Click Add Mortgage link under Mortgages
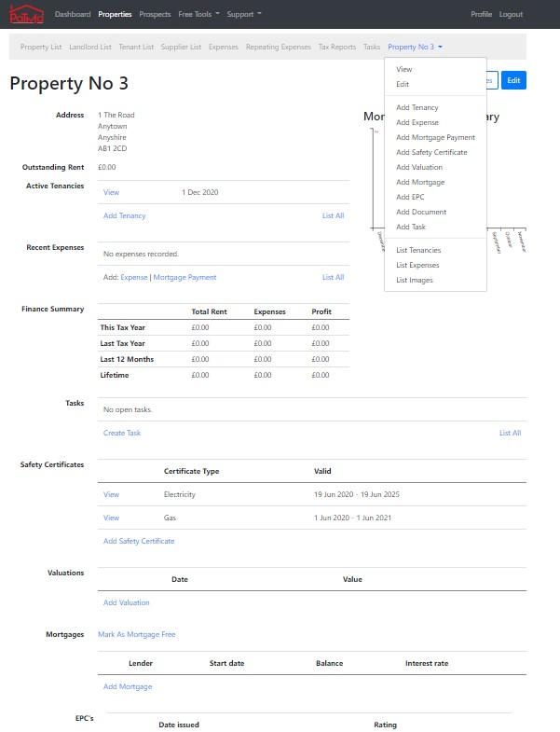This screenshot has height=732, width=560. (x=128, y=686)
